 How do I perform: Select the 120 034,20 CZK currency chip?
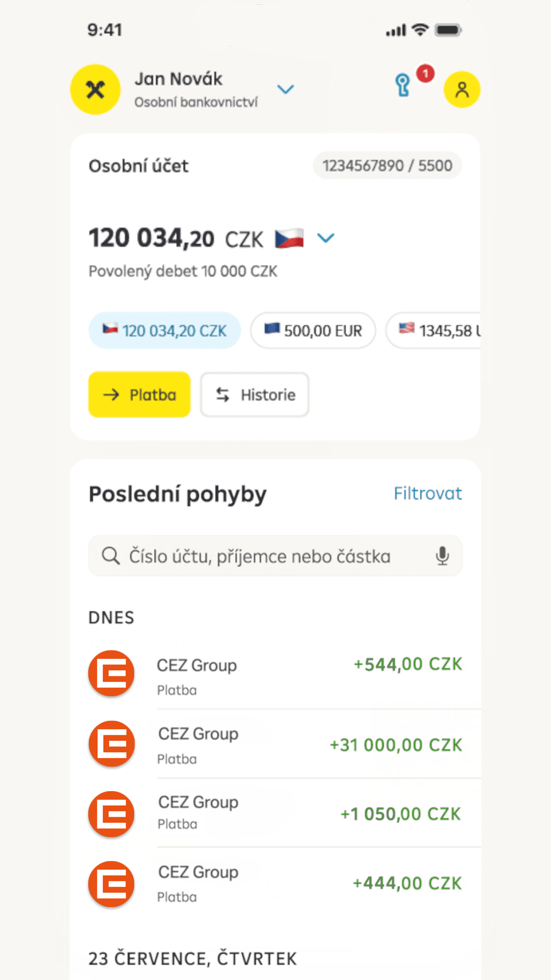click(164, 331)
